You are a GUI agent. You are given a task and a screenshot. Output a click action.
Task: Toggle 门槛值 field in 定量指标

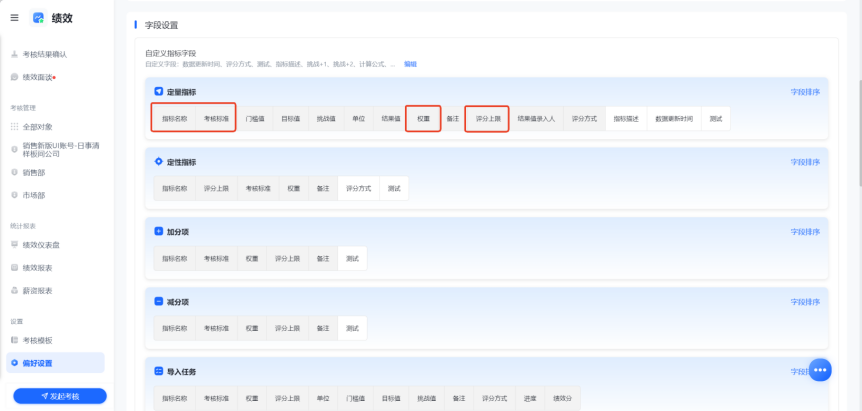[x=255, y=119]
